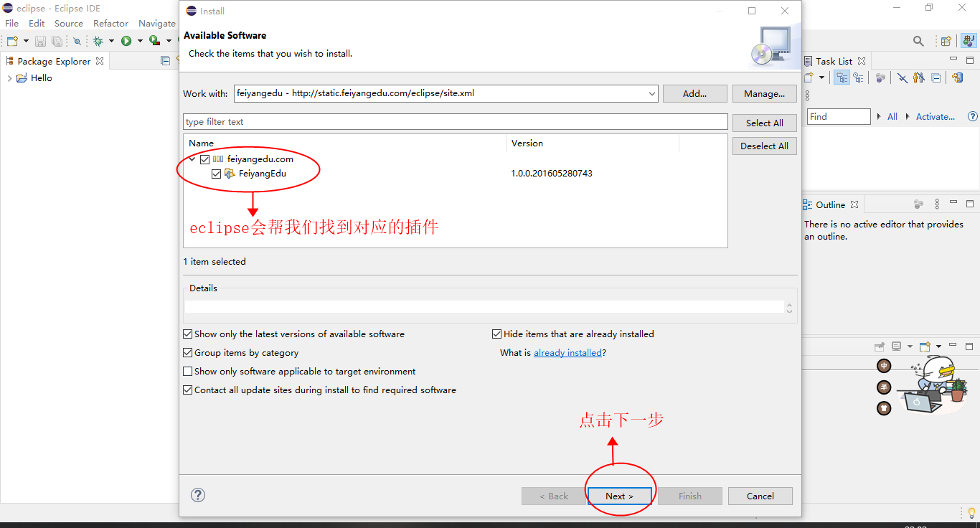Select the Java perspective icon
Image resolution: width=980 pixels, height=528 pixels.
point(969,41)
